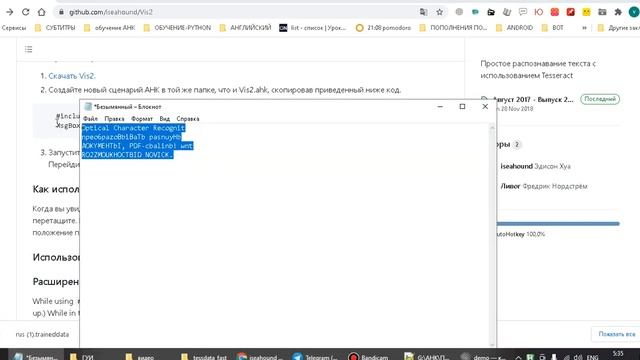Image resolution: width=640 pixels, height=360 pixels.
Task: Open the list - список bookmark
Action: tap(313, 28)
